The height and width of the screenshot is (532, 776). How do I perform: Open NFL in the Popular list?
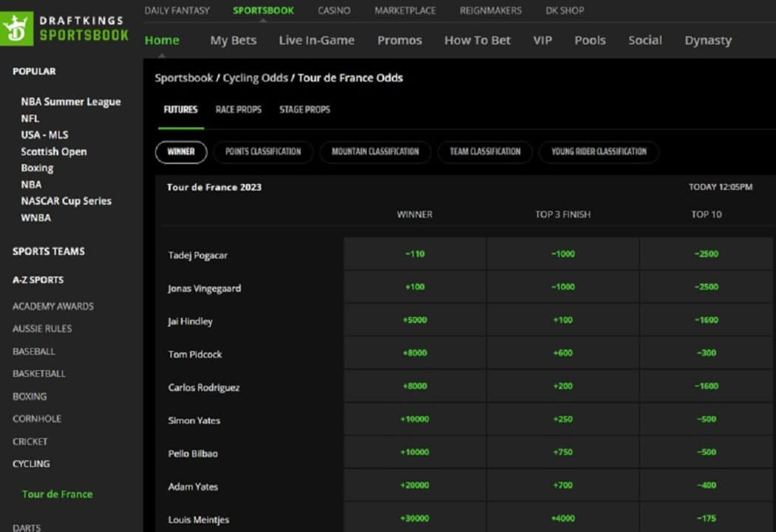[x=30, y=118]
